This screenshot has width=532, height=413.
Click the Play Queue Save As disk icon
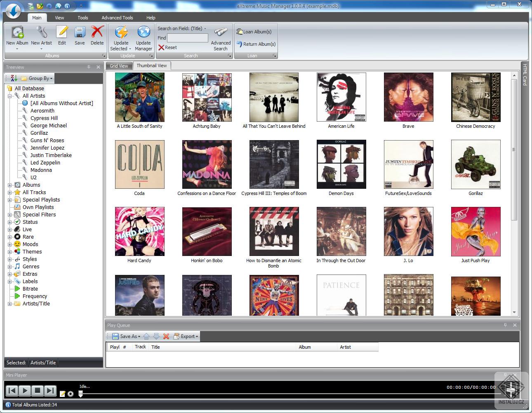(115, 336)
